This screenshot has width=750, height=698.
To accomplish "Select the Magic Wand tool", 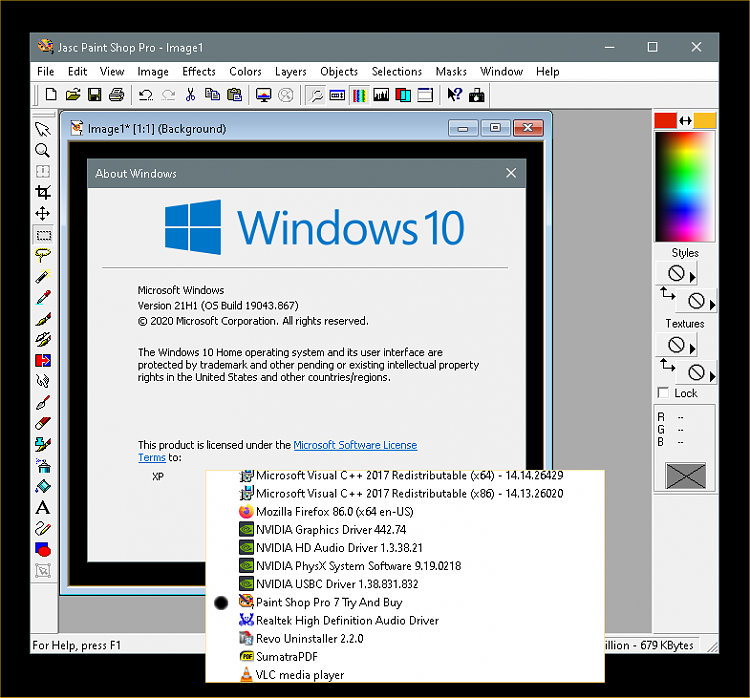I will point(43,276).
